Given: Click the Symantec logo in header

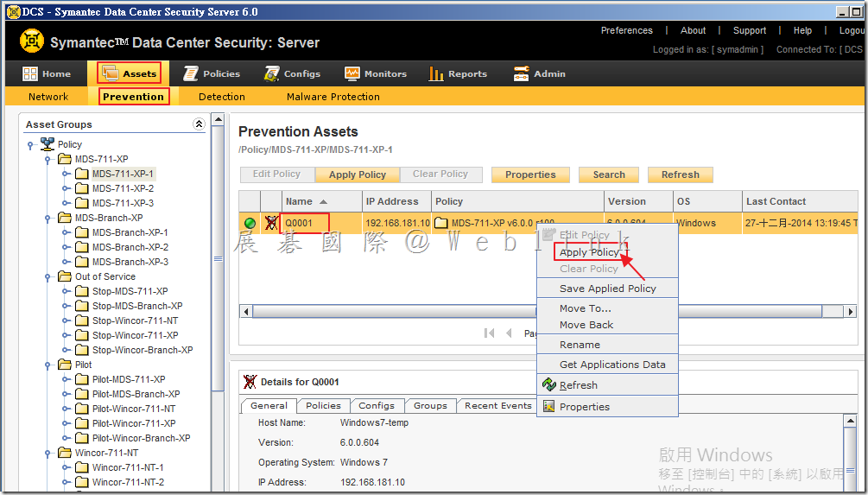Looking at the screenshot, I should 32,41.
